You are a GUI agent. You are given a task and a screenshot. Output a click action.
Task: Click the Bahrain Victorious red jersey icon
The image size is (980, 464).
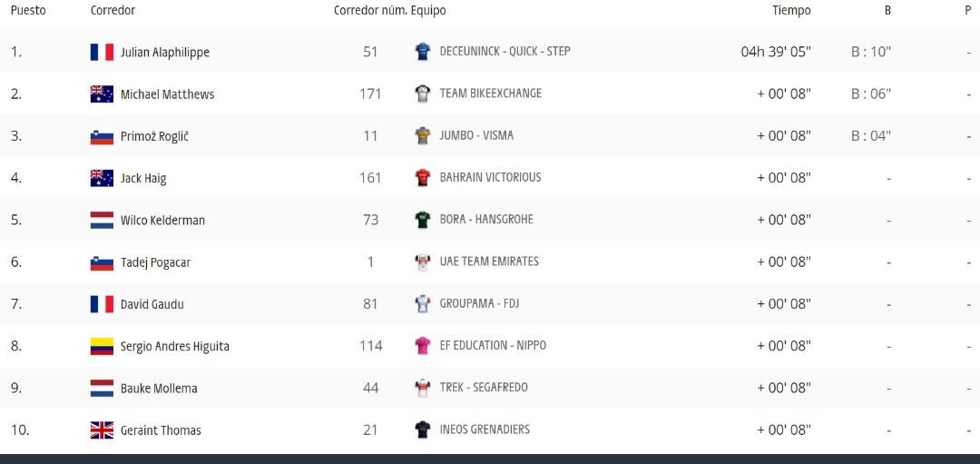(423, 178)
